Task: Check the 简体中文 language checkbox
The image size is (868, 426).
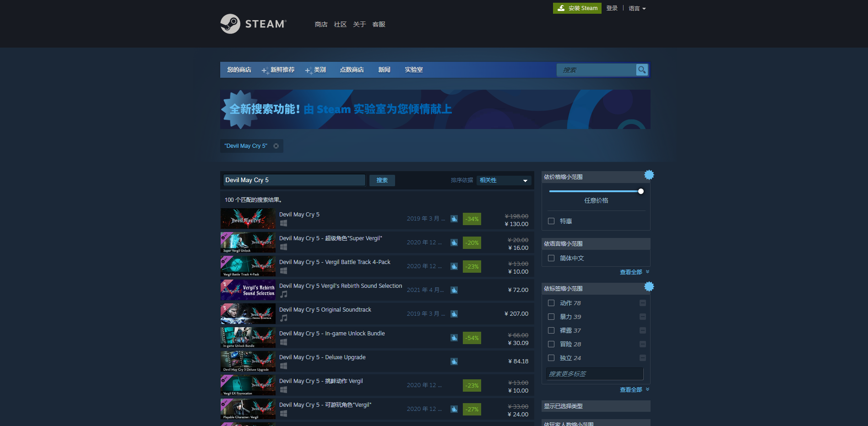Action: coord(551,258)
